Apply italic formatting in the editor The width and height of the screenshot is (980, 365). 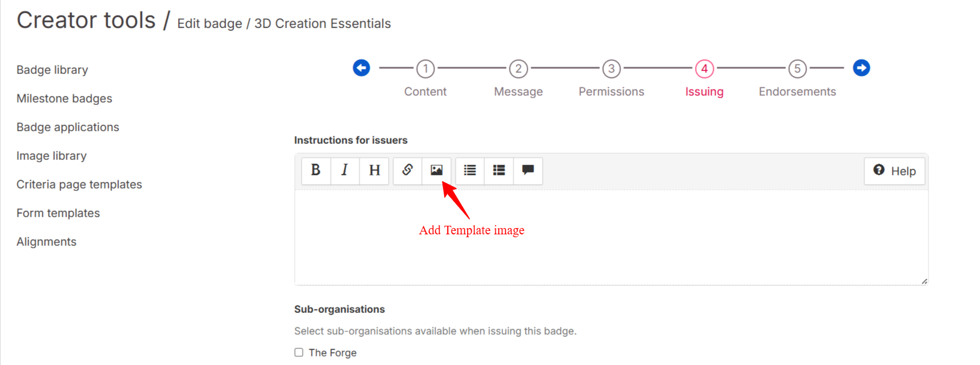345,170
